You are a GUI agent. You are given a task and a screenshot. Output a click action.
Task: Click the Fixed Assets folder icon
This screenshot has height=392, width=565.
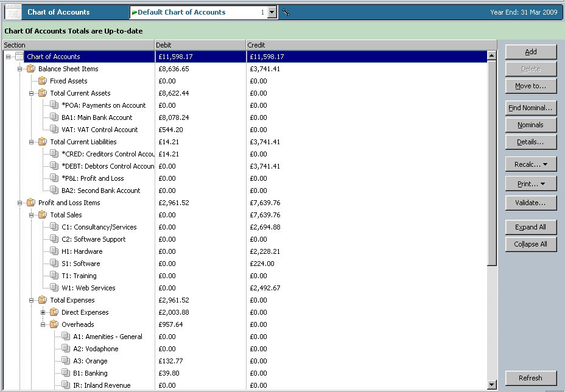[42, 81]
